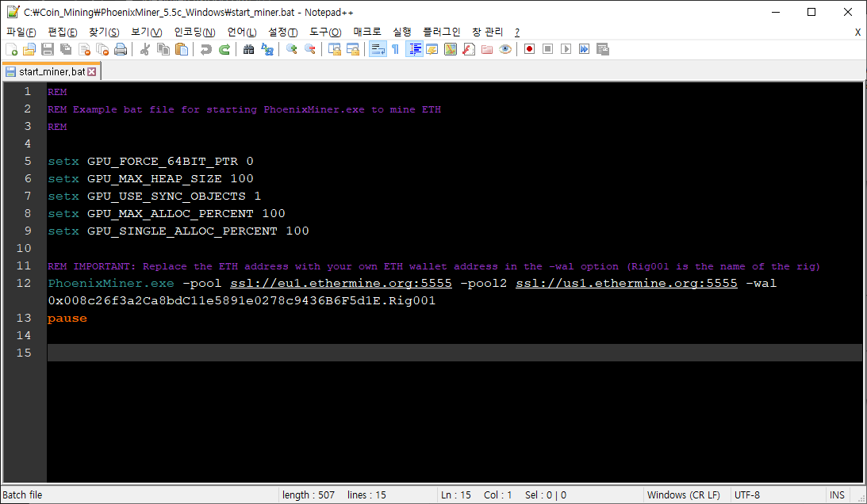Zoom in on the editor text
Screen dimensions: 867x504
pos(291,50)
